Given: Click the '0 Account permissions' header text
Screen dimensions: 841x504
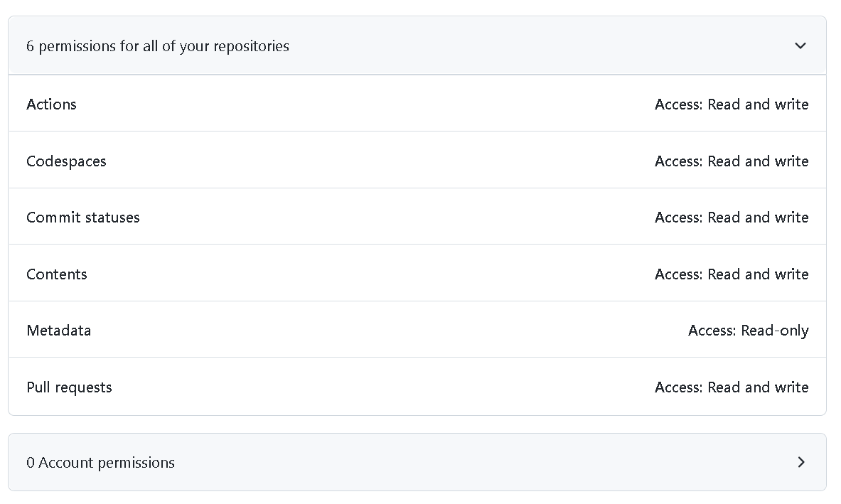Looking at the screenshot, I should pos(100,463).
